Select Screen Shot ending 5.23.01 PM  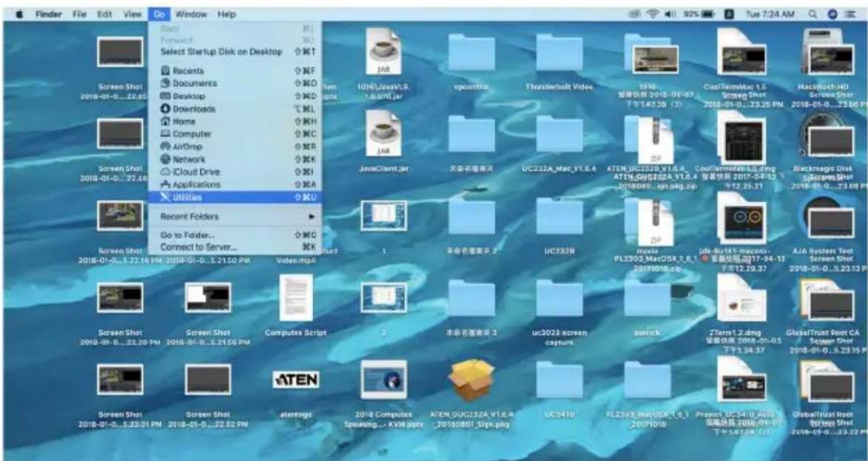tap(120, 380)
